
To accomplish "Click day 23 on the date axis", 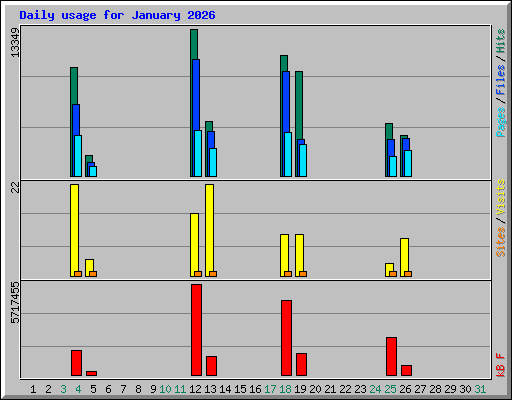I will click(x=360, y=389).
